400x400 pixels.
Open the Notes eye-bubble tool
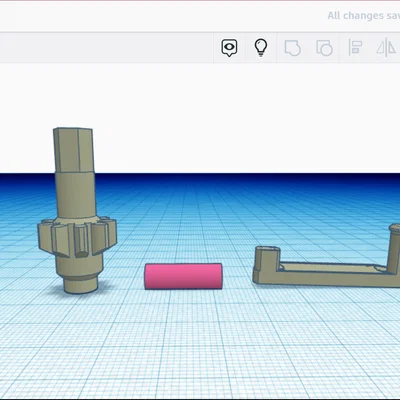pyautogui.click(x=229, y=48)
